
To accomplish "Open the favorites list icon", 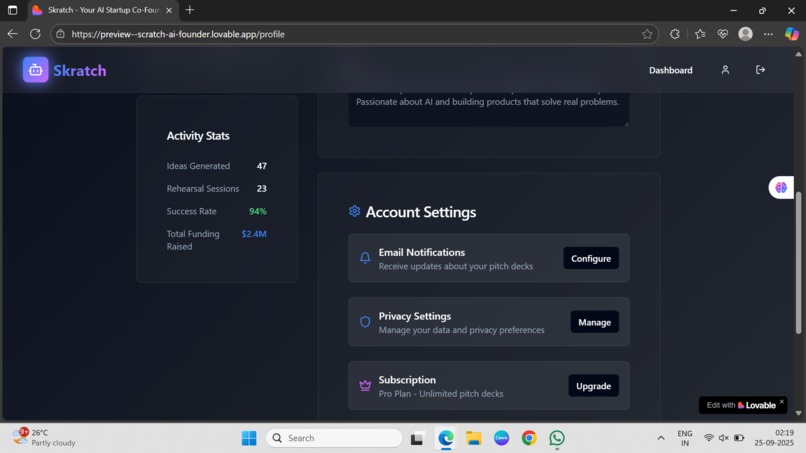I will tap(700, 34).
